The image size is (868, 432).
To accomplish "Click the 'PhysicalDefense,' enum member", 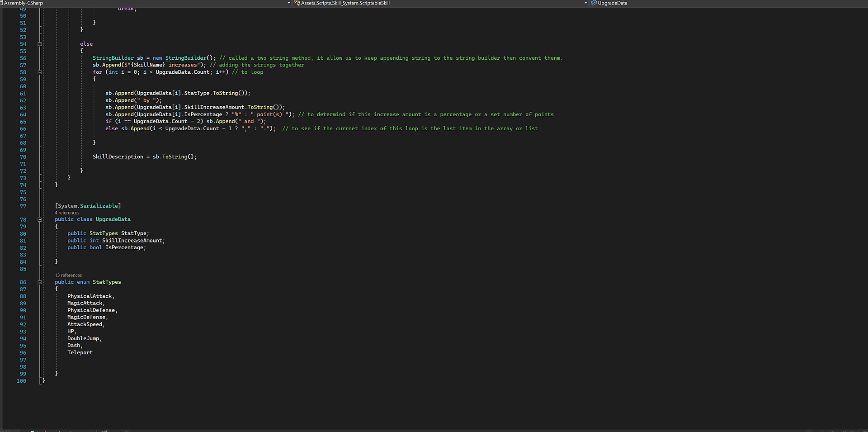I will (92, 310).
